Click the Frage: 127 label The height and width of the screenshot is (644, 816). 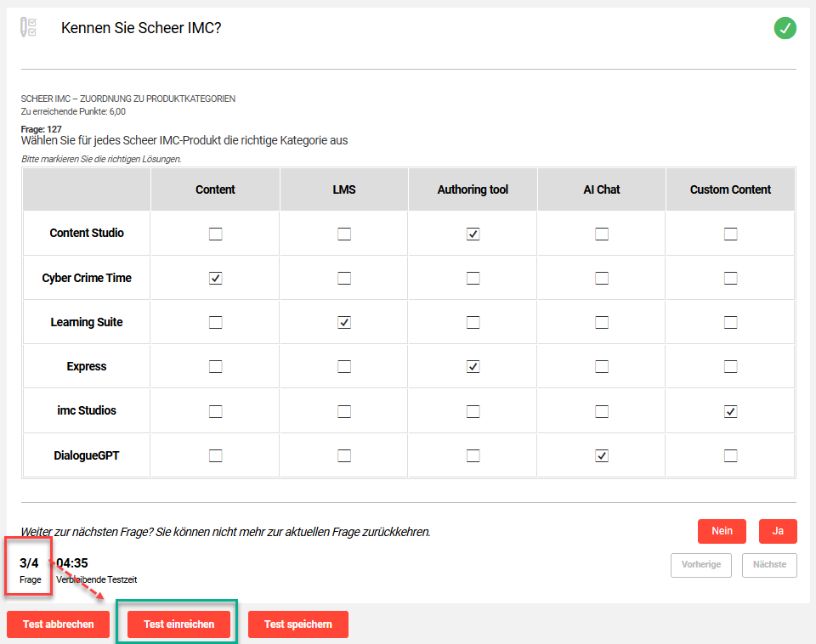[x=41, y=129]
